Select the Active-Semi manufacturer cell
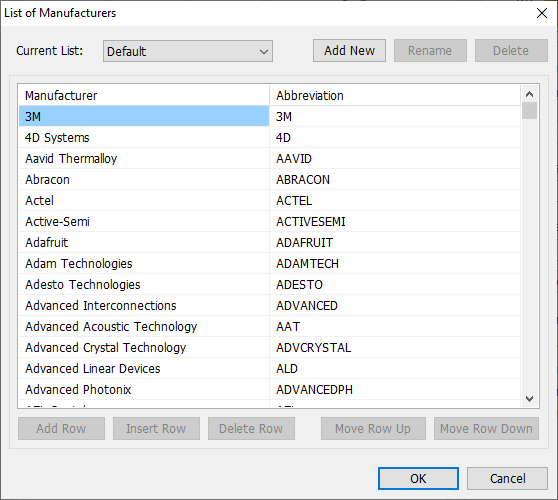 coord(144,221)
